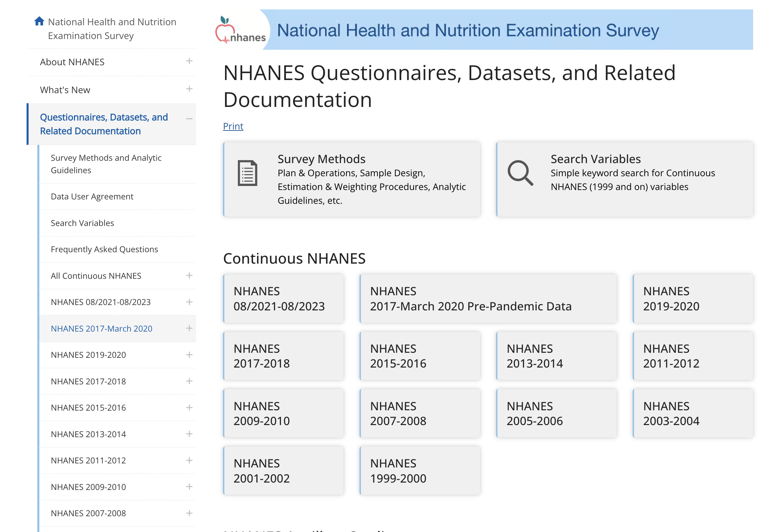Expand NHANES 2017-March 2020 sidebar submenu
The image size is (781, 532).
[x=189, y=329]
